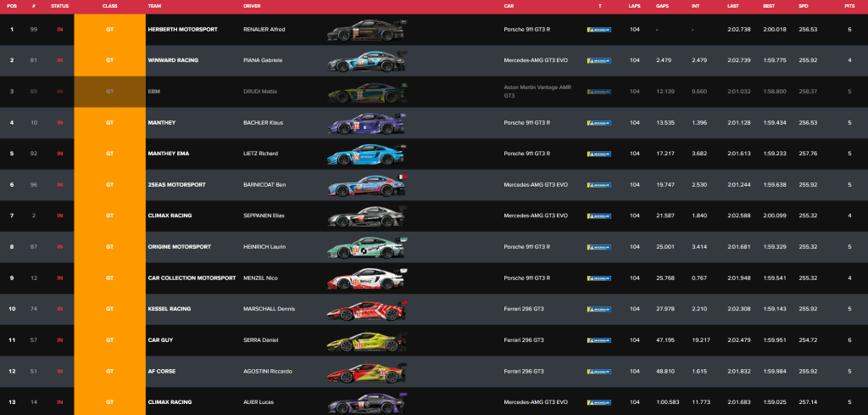Click the Michelin logo in Kessel Racing row
This screenshot has height=415, width=868.
coord(599,309)
